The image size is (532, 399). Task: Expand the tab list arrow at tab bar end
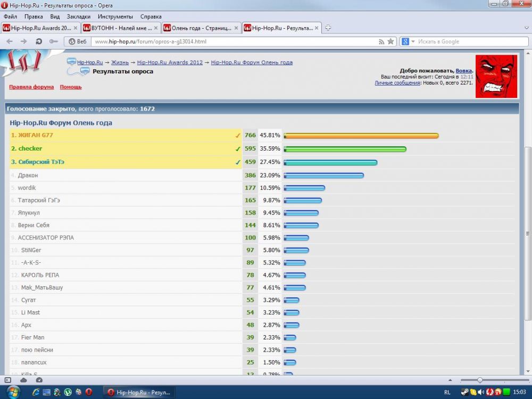526,28
